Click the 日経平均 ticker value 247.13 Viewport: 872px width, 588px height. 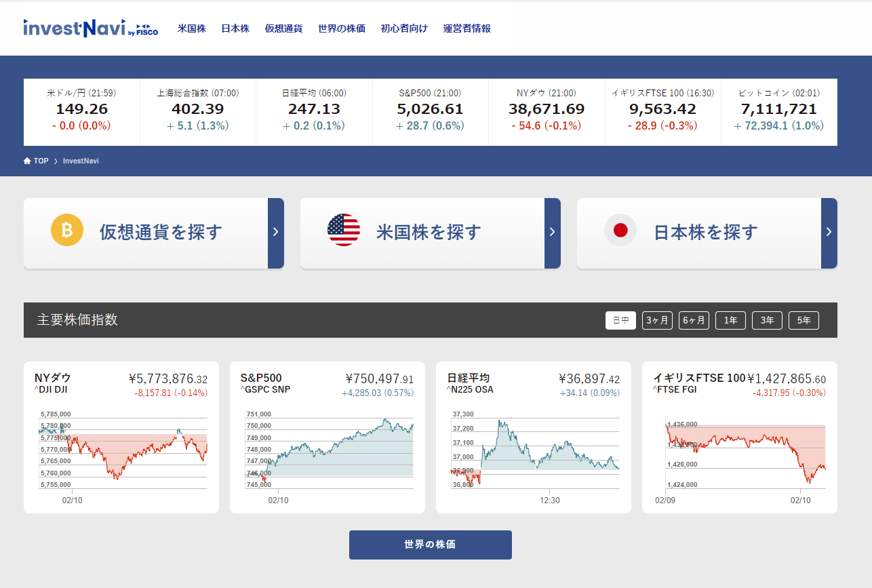coord(314,109)
